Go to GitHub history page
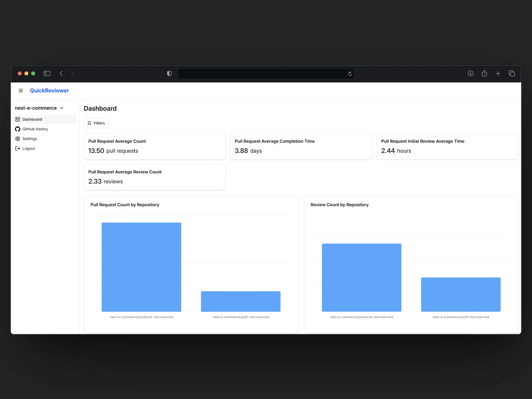Viewport: 532px width, 399px height. (35, 129)
